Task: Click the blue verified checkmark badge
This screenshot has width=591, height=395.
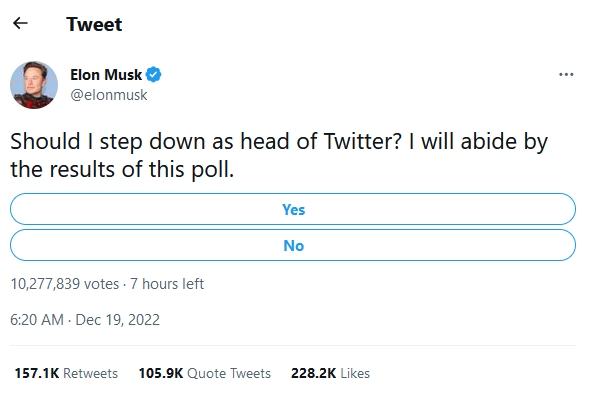Action: point(153,75)
